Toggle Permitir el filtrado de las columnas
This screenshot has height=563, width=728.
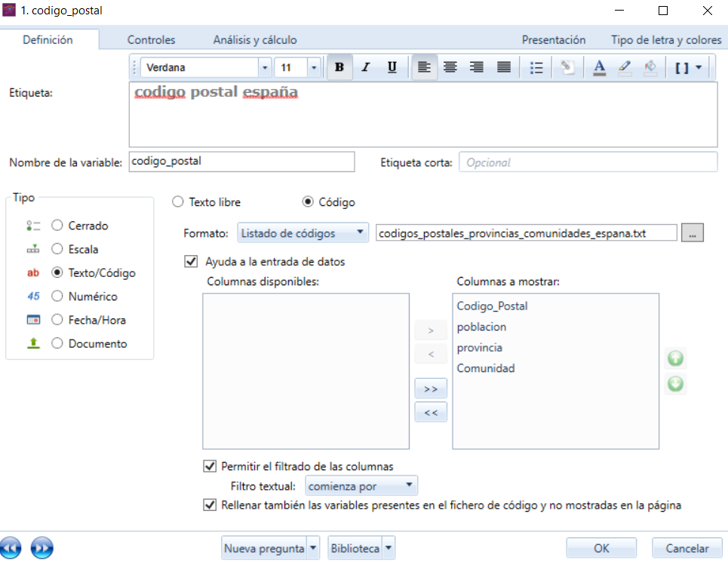pos(210,466)
